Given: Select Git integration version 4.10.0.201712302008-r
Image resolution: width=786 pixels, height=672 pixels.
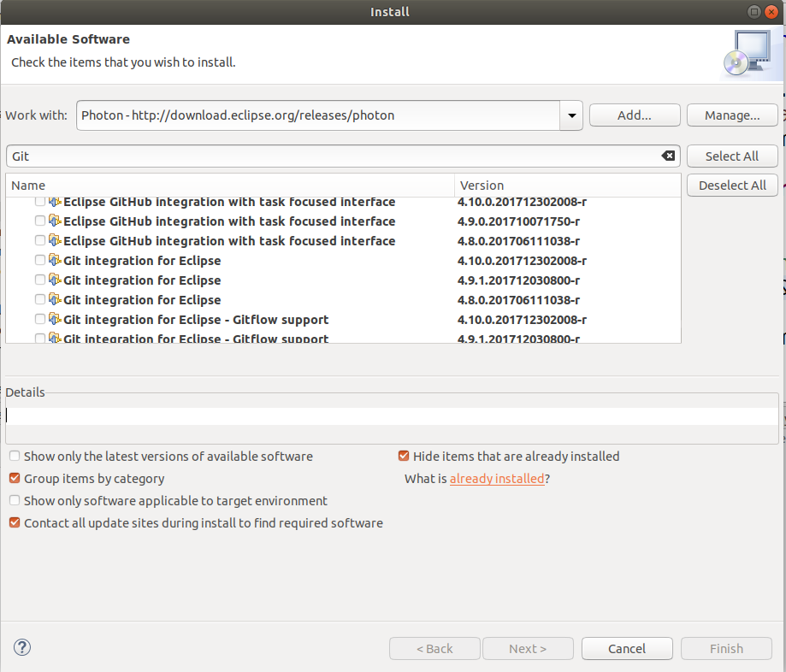Looking at the screenshot, I should (522, 261).
